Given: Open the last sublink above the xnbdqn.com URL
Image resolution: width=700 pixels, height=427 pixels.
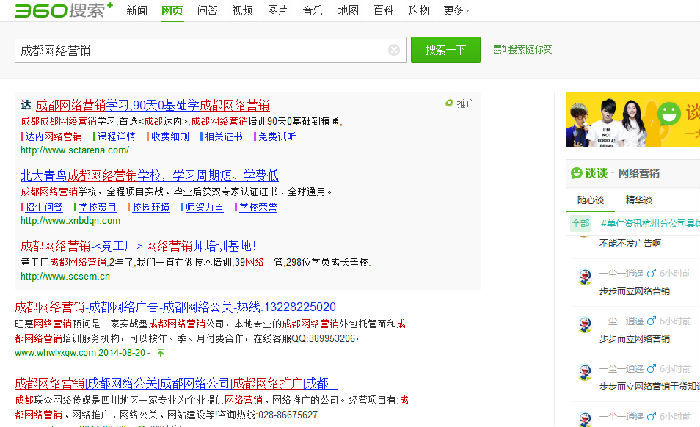Looking at the screenshot, I should (258, 207).
